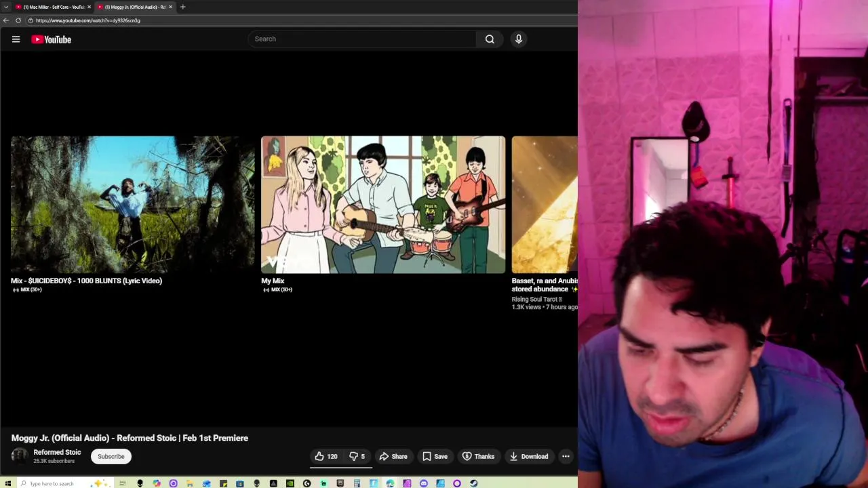Open File Explorer from the taskbar

pos(189,483)
